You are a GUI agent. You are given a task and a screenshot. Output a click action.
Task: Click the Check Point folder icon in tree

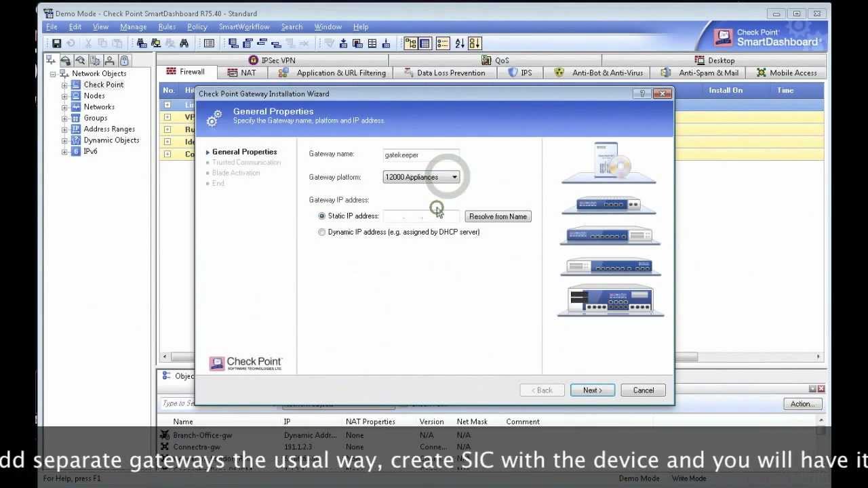pos(76,85)
